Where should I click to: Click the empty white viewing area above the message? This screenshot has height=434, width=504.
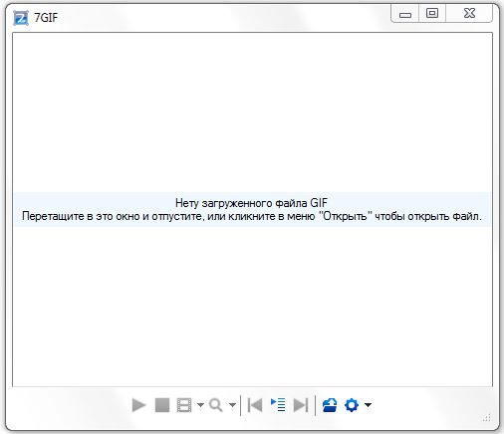[252, 112]
